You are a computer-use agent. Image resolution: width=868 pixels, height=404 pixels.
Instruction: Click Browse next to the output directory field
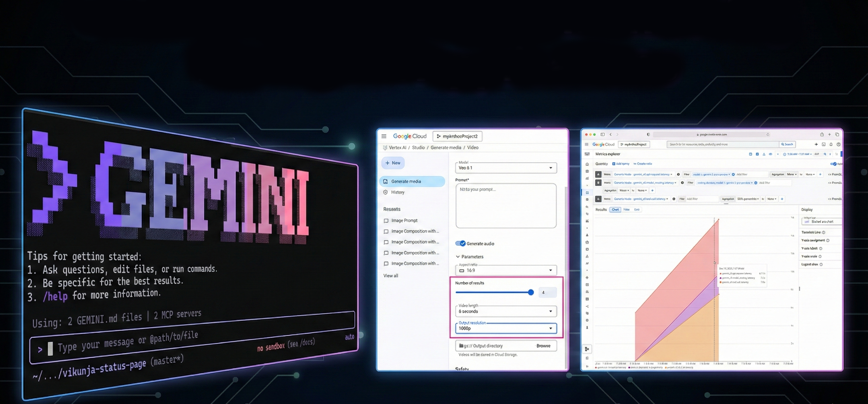(x=544, y=346)
